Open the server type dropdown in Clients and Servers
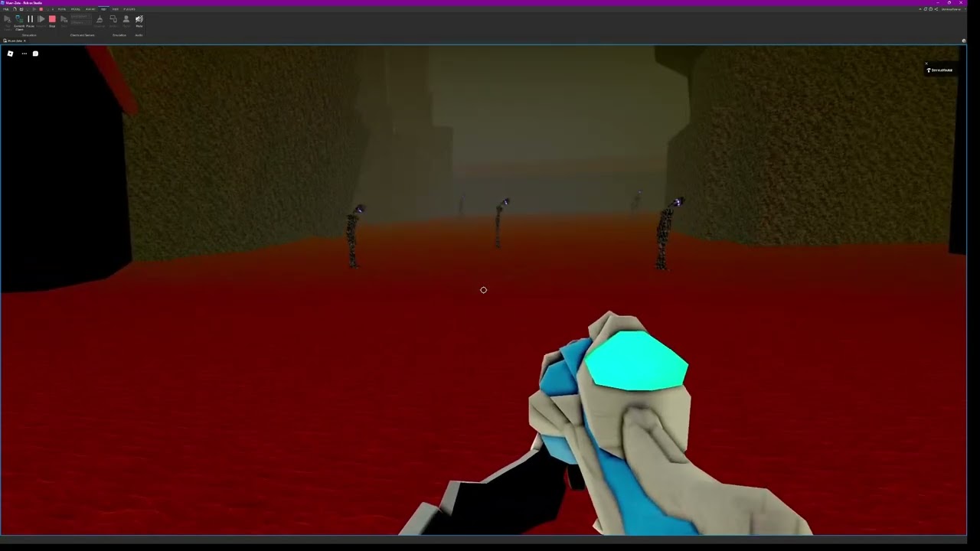The width and height of the screenshot is (980, 551). pos(81,17)
